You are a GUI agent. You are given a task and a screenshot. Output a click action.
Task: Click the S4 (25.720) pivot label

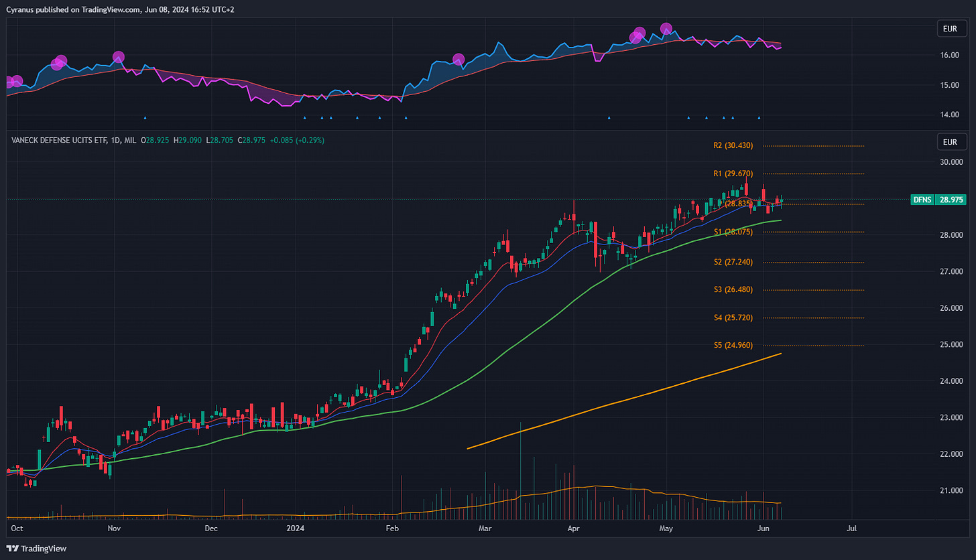pos(733,318)
